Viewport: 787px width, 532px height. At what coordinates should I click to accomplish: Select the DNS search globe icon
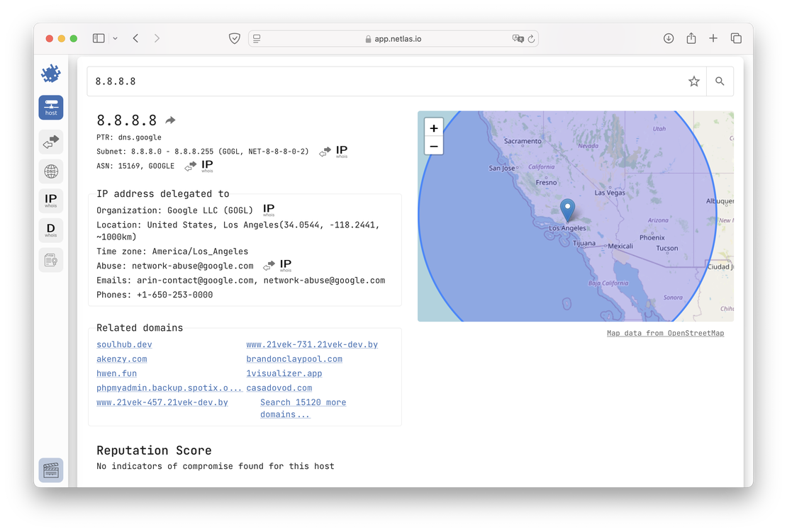[x=50, y=171]
